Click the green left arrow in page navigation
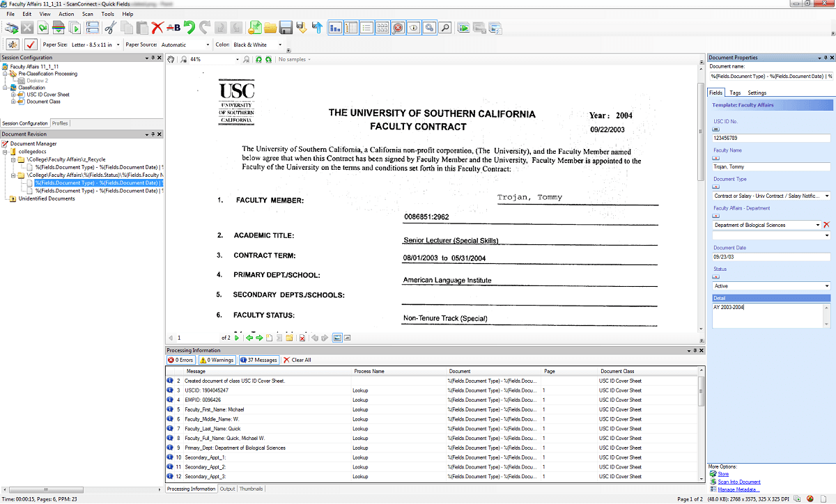This screenshot has width=836, height=504. pyautogui.click(x=249, y=338)
